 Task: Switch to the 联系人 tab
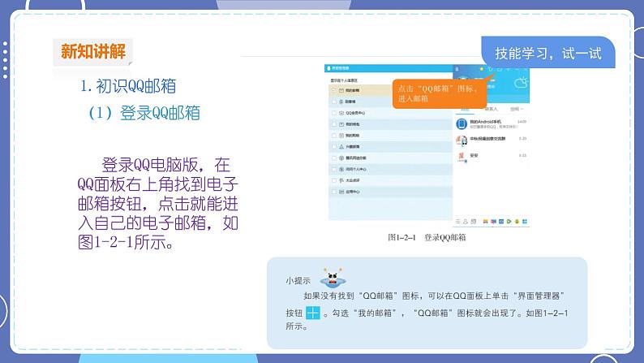pos(491,107)
